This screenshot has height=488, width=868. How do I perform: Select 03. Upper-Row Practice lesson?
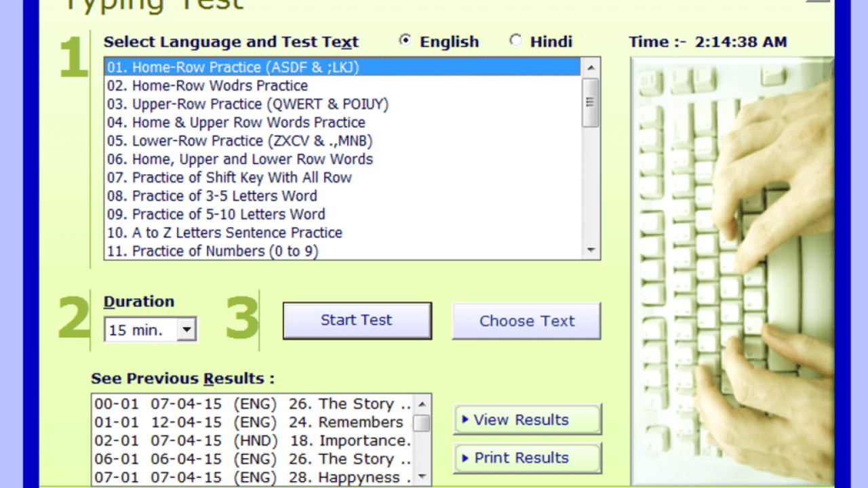pyautogui.click(x=248, y=104)
